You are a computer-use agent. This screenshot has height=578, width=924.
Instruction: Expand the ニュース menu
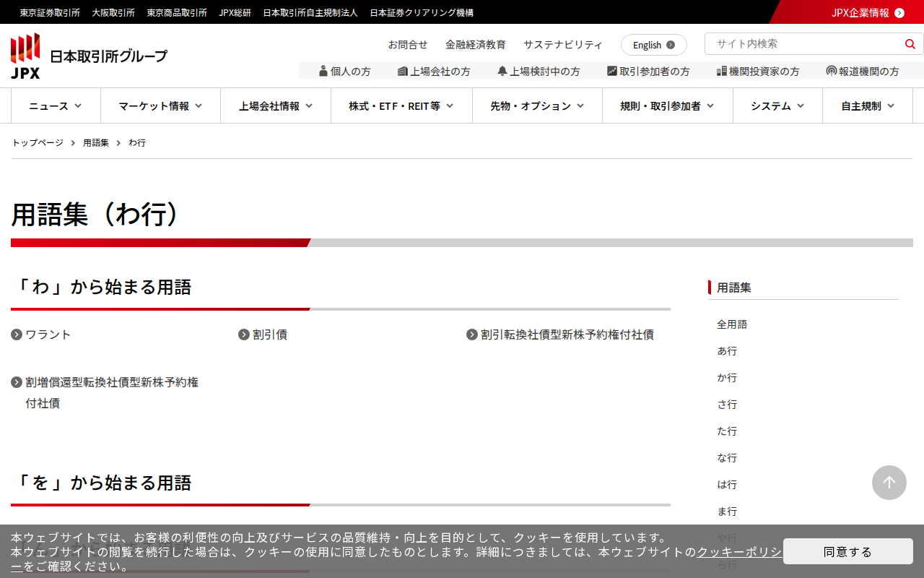coord(56,106)
